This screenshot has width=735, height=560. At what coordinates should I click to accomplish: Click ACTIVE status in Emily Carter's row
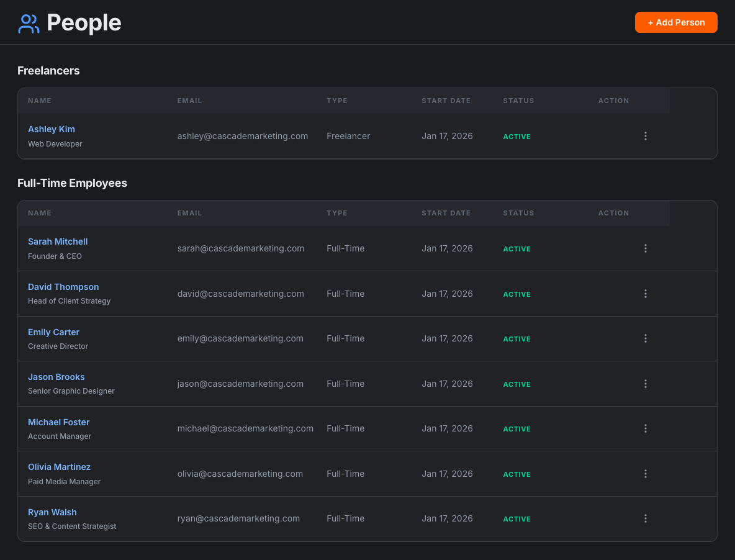pos(517,339)
